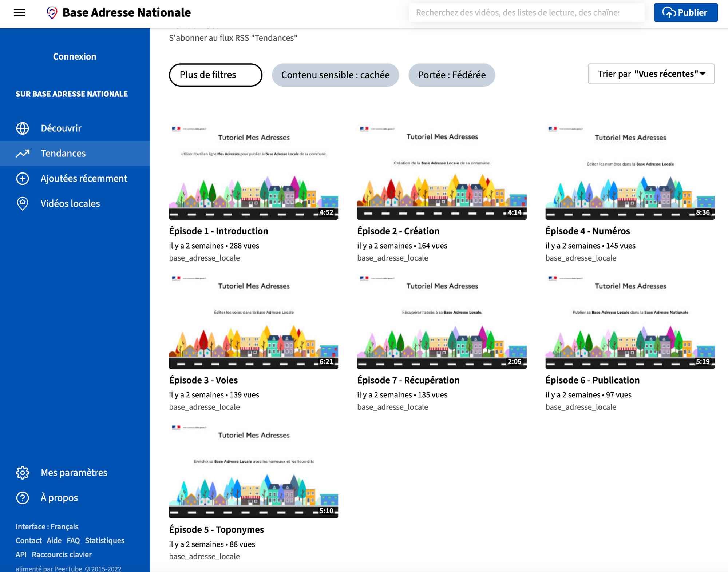
Task: Open the Plus de filtres button
Action: coord(215,75)
